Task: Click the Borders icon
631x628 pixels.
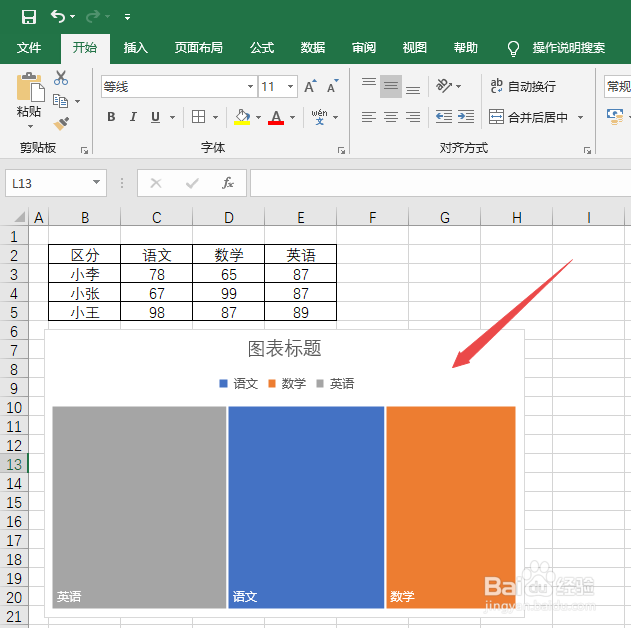Action: tap(198, 117)
